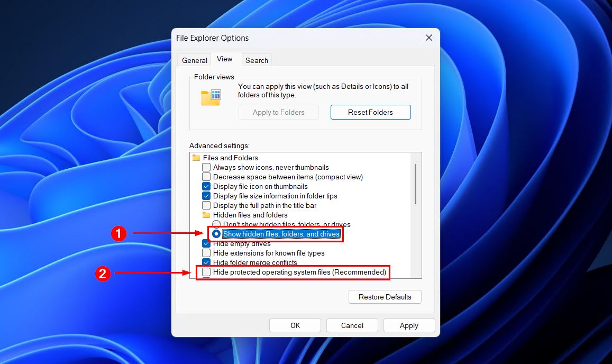This screenshot has height=364, width=612.
Task: Click the Reset Folders button
Action: (x=370, y=112)
